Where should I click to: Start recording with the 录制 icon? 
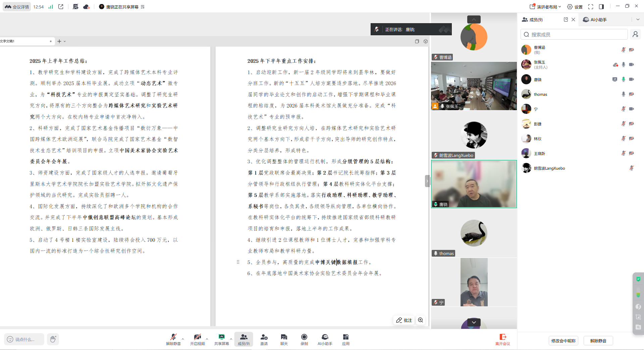(304, 339)
